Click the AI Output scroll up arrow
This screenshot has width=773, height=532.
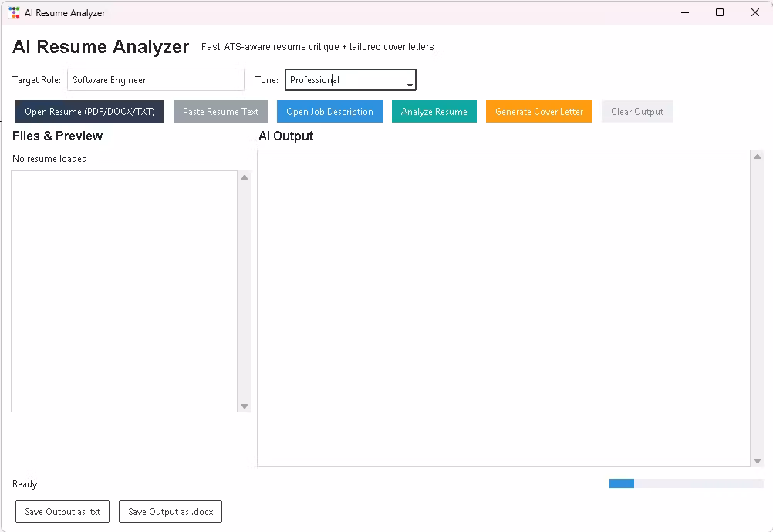(x=757, y=157)
